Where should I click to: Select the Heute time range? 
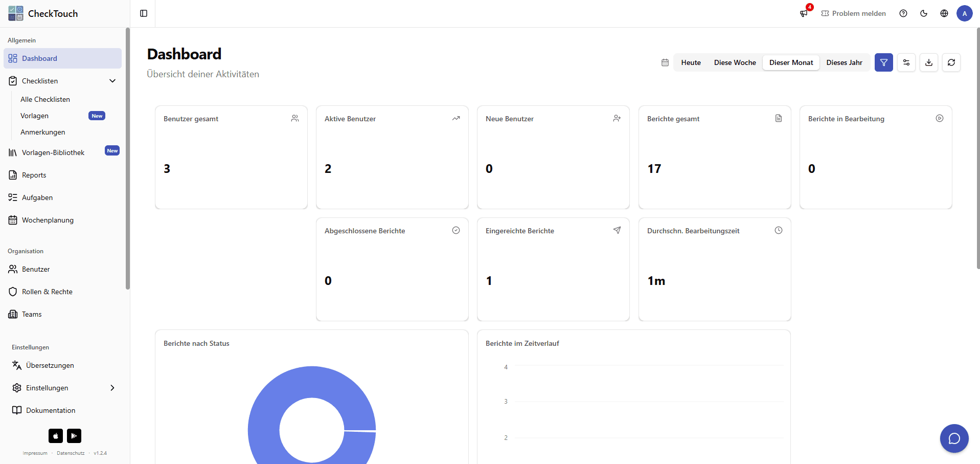tap(691, 62)
